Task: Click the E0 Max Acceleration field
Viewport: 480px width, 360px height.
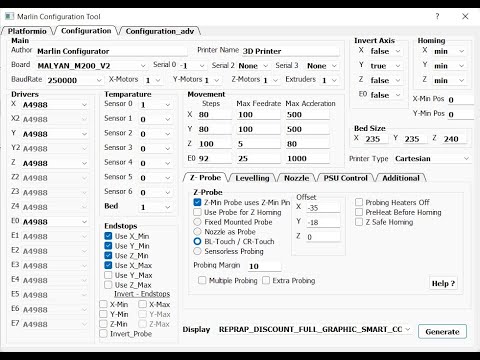Action: pyautogui.click(x=308, y=158)
